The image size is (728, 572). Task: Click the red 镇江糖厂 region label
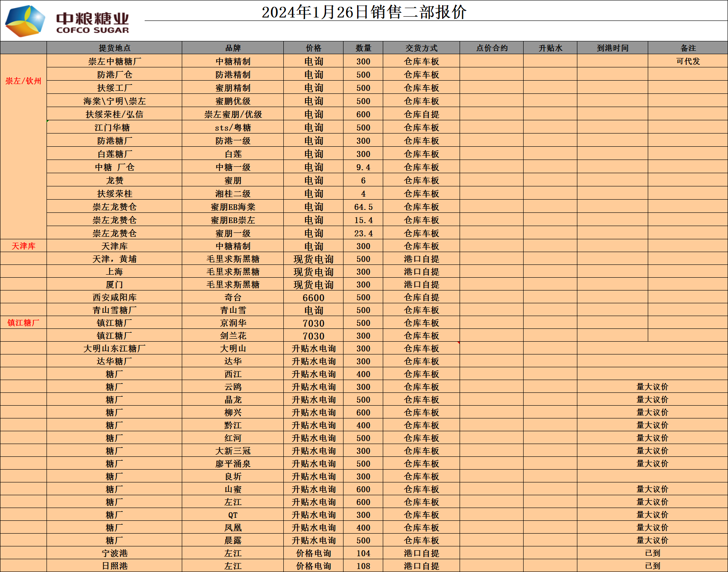coord(23,322)
